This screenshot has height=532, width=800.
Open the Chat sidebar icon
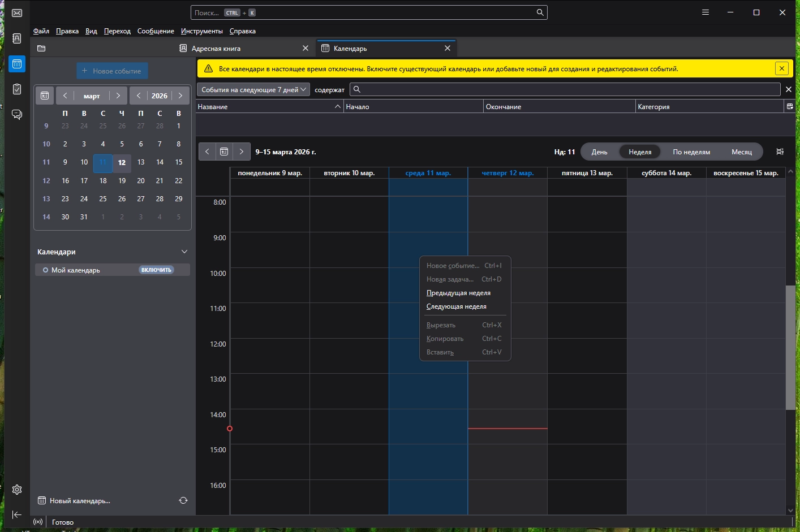coord(17,114)
